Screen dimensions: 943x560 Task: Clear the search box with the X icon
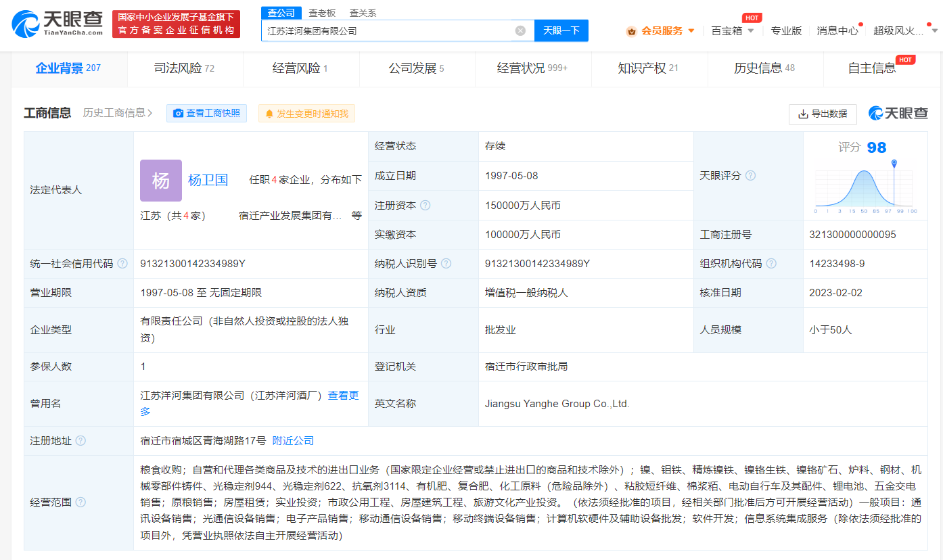click(x=520, y=30)
